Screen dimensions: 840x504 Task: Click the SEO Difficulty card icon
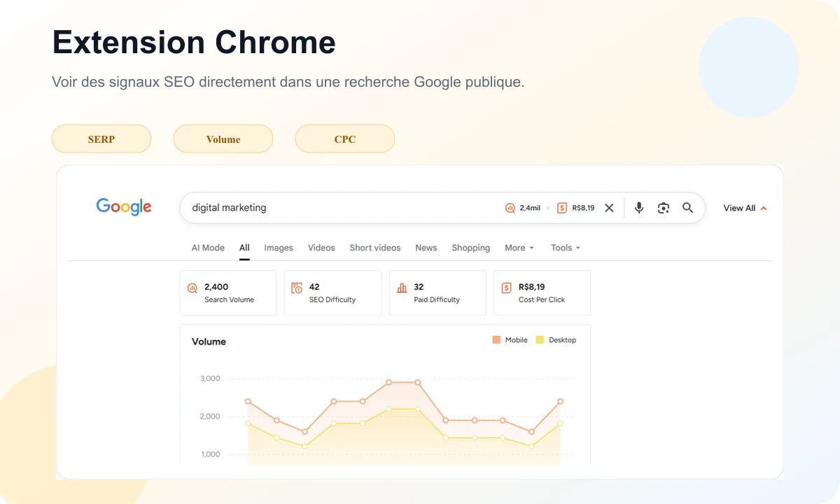(297, 288)
